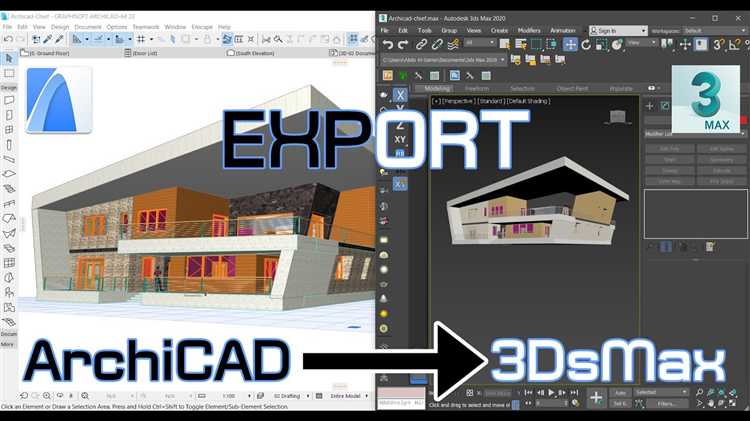This screenshot has width=750, height=421.
Task: Click ArchiCAD trim scissors icon
Action: point(266,40)
